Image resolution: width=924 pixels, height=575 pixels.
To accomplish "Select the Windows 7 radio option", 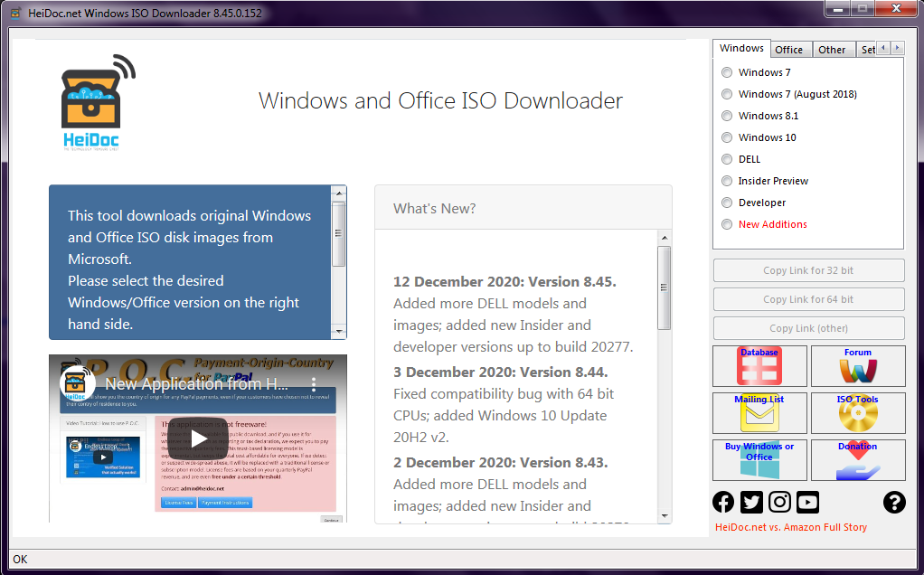I will pyautogui.click(x=756, y=72).
